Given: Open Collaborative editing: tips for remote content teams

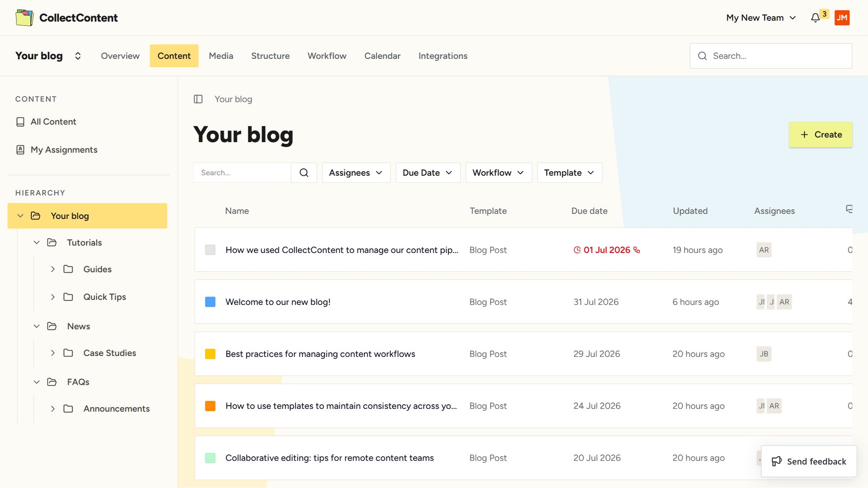Looking at the screenshot, I should 330,458.
